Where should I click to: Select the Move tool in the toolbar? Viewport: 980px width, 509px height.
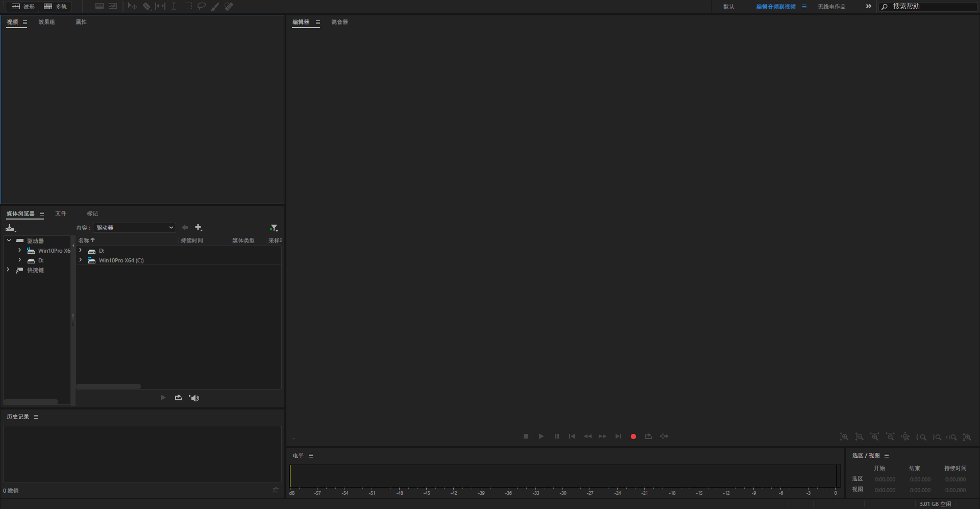click(132, 6)
